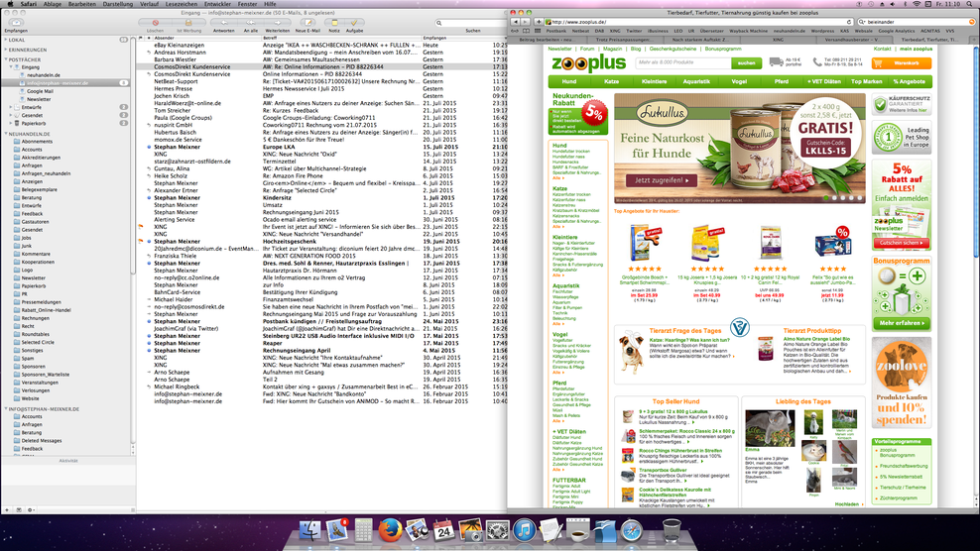Click Jetzt zugreifen banner button
Image resolution: width=980 pixels, height=551 pixels.
662,180
